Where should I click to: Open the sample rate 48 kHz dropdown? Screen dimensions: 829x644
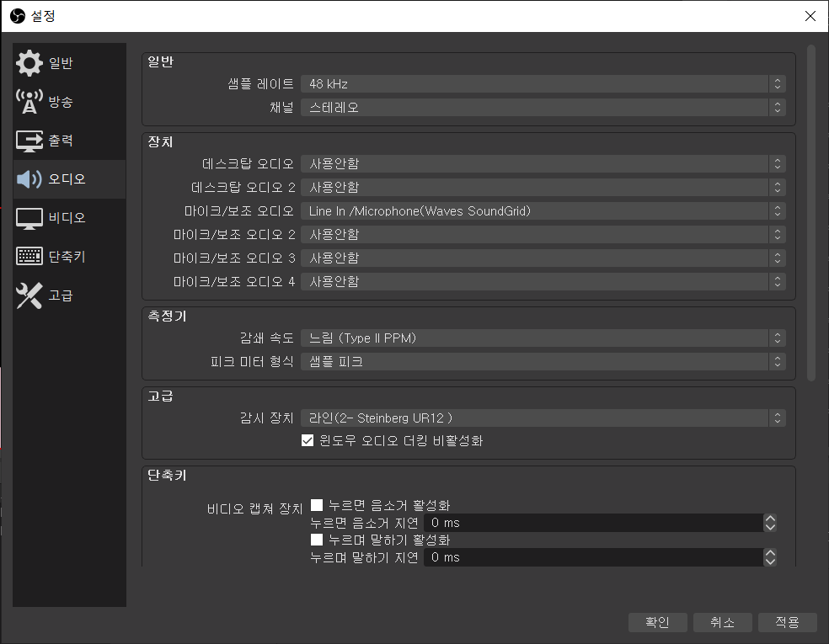pos(543,84)
